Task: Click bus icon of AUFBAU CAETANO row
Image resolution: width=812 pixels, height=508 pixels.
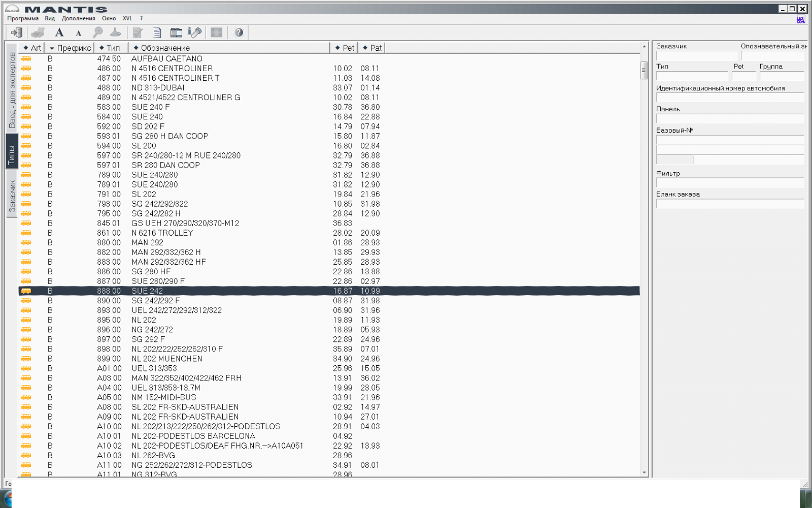Action: pos(26,59)
